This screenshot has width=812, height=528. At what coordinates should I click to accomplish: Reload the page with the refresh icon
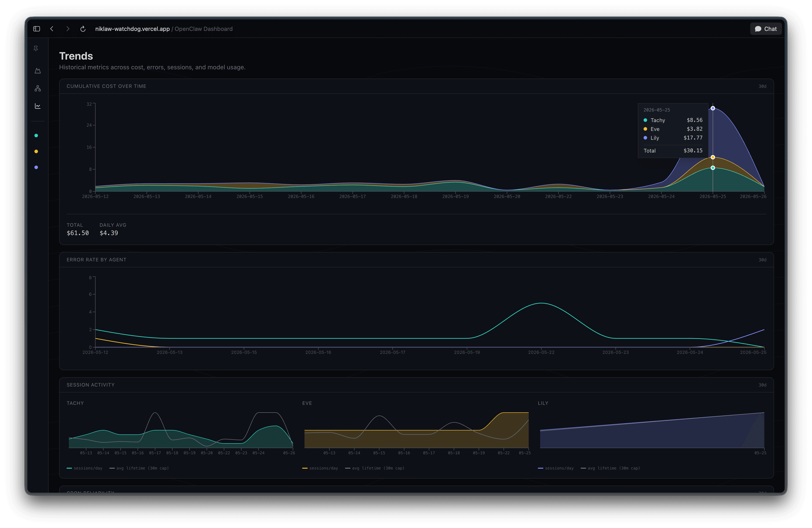point(83,29)
